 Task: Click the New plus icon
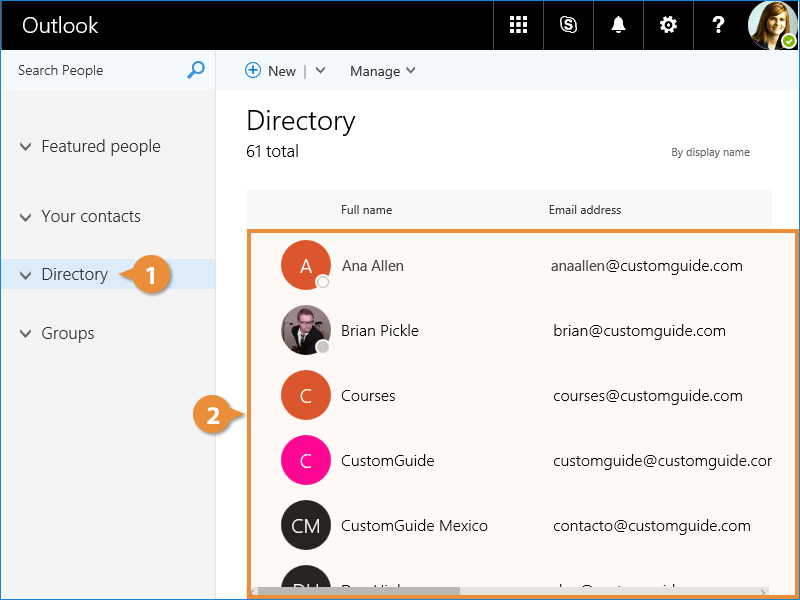(253, 71)
